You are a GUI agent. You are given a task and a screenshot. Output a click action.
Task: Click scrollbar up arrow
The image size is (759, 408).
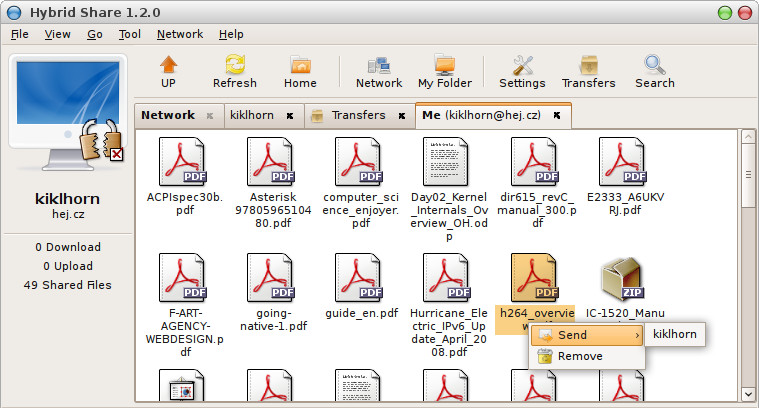pos(748,136)
